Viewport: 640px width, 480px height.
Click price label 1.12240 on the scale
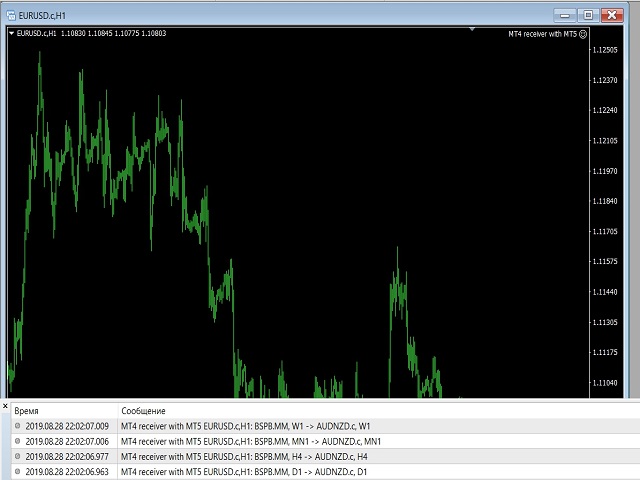pos(605,110)
